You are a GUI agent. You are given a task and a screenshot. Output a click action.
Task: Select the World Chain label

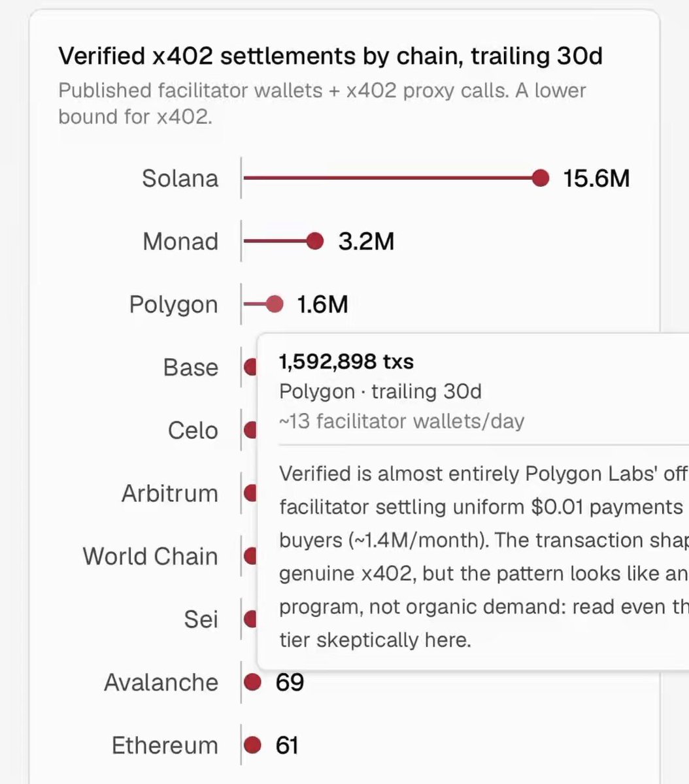click(x=150, y=557)
